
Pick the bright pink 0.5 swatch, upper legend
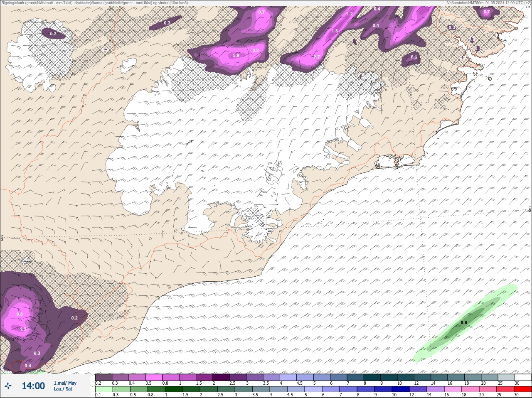pos(155,377)
